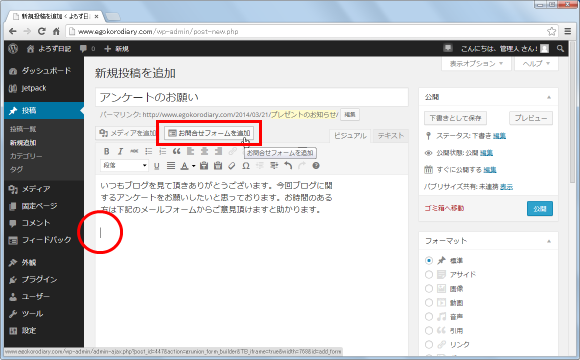This screenshot has width=580, height=360.
Task: Switch to the テキスト editor tab
Action: pyautogui.click(x=391, y=136)
